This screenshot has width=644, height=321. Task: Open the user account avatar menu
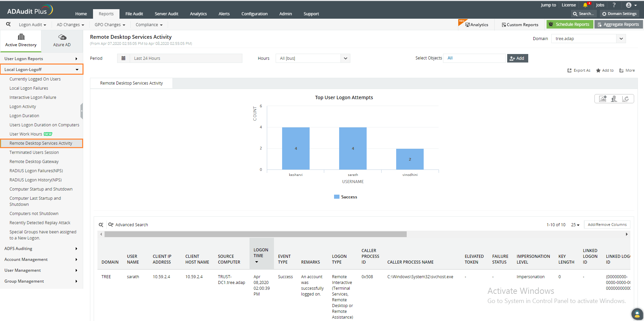click(631, 5)
